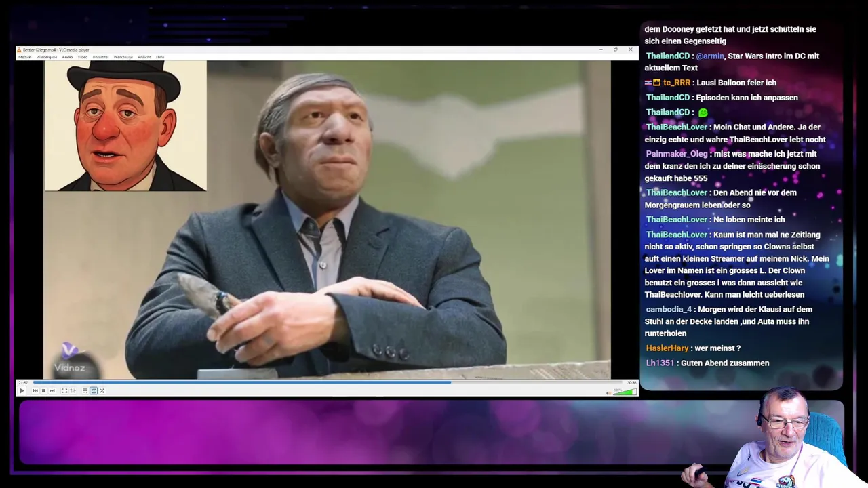Viewport: 868px width, 488px height.
Task: Open the Untertitel menu
Action: click(x=100, y=57)
